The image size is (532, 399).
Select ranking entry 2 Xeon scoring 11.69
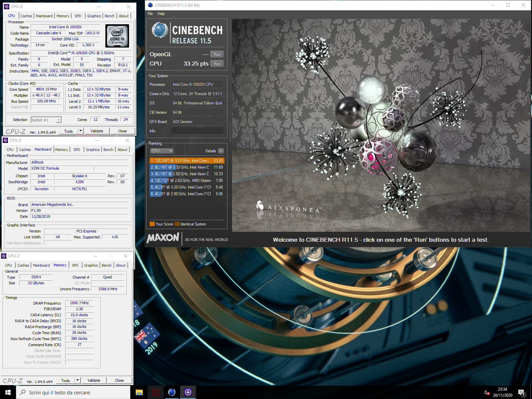tap(187, 167)
